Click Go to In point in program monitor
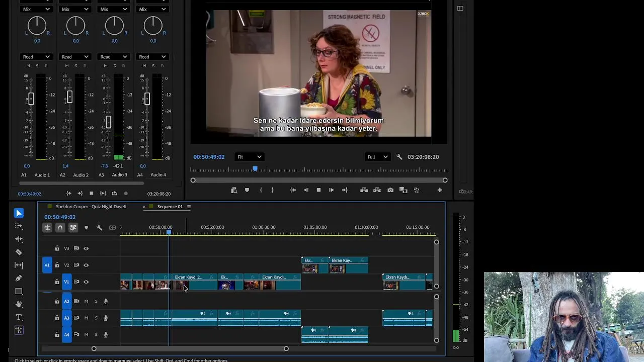 pos(293,190)
